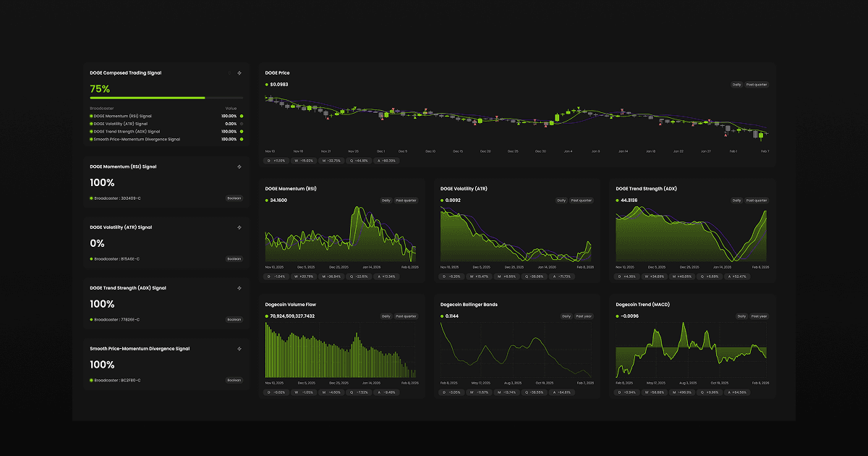Select the Q -44.16% pill under DOGE Price
The width and height of the screenshot is (868, 456).
pos(359,161)
